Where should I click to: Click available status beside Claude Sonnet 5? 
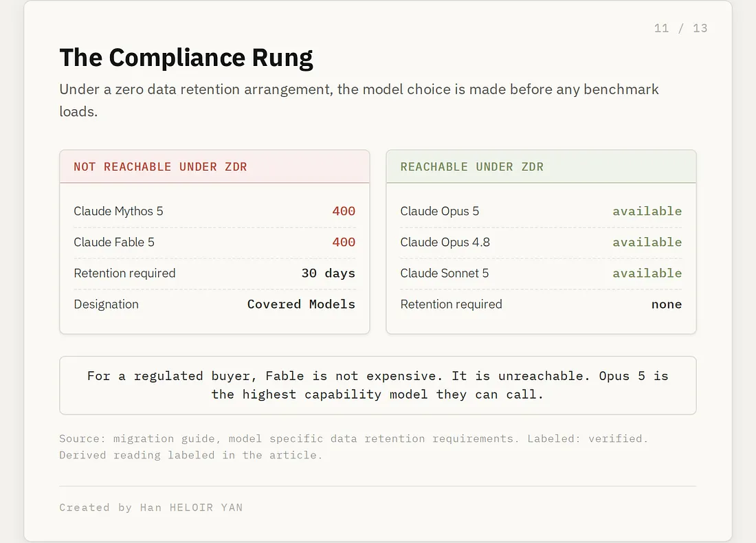647,274
